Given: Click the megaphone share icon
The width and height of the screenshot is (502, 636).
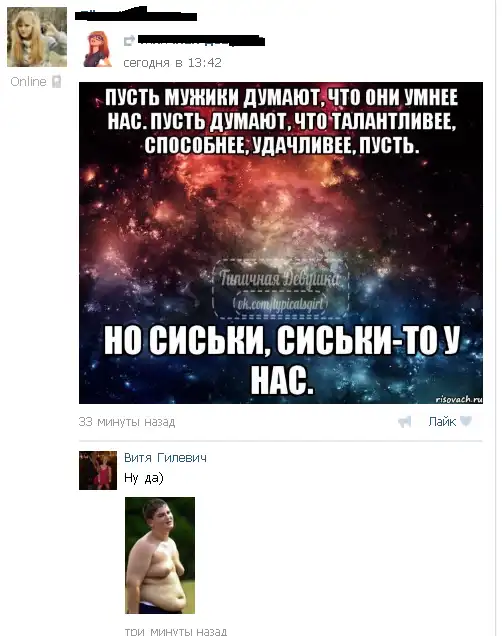Looking at the screenshot, I should point(405,422).
